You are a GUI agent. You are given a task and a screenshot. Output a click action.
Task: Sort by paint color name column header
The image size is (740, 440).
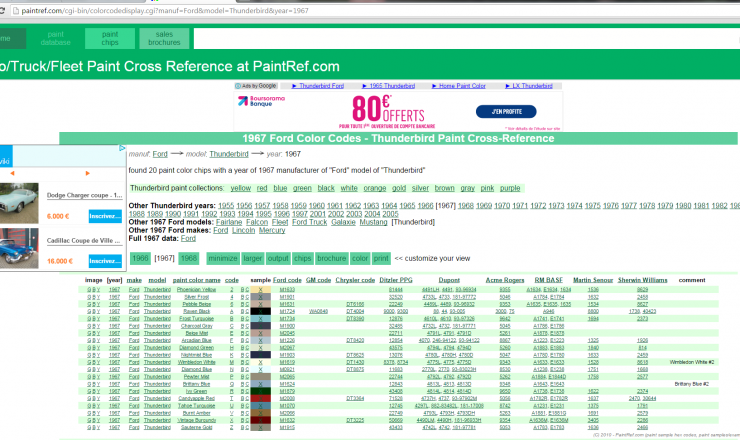pyautogui.click(x=196, y=280)
